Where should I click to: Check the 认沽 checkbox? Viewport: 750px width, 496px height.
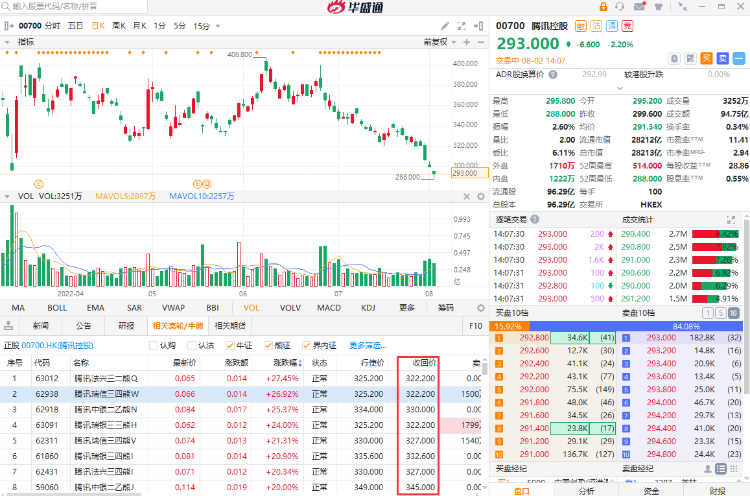[x=192, y=345]
